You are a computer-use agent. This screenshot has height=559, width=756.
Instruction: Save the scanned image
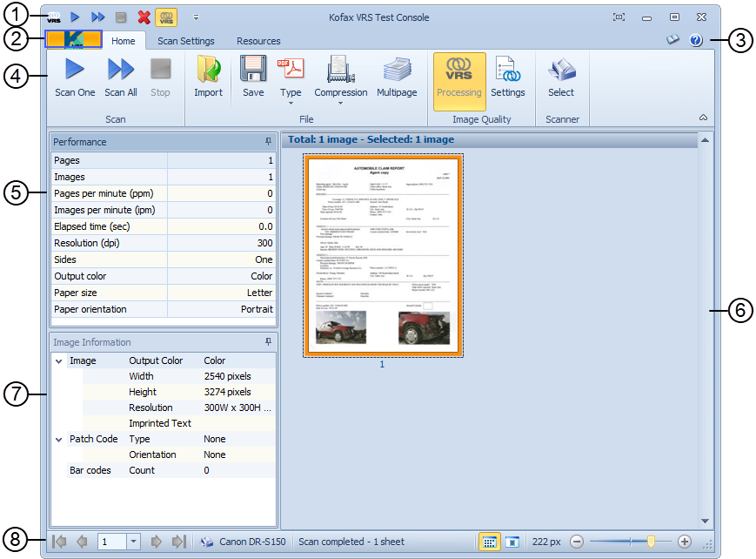(253, 77)
